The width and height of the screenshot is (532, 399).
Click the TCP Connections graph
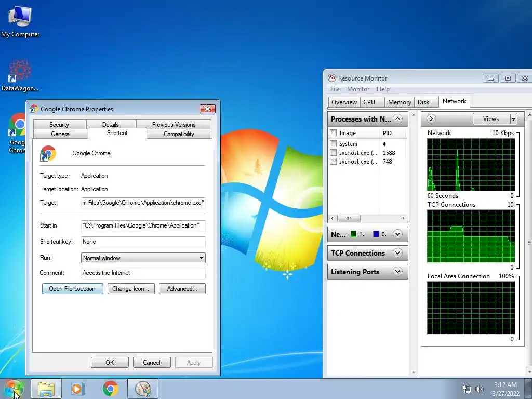click(471, 236)
